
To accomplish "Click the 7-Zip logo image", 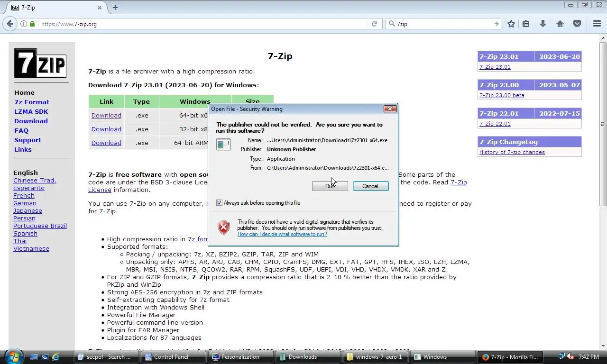I will click(x=40, y=63).
